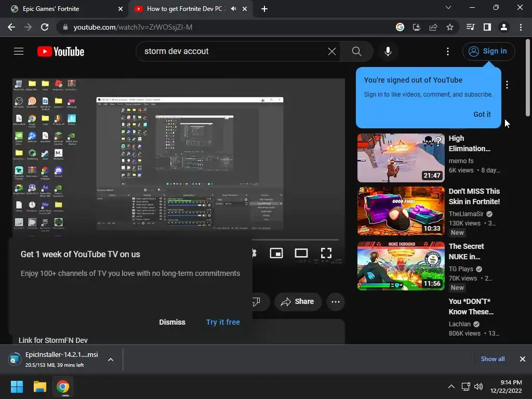Start voice search with microphone
The width and height of the screenshot is (532, 399).
pos(388,51)
